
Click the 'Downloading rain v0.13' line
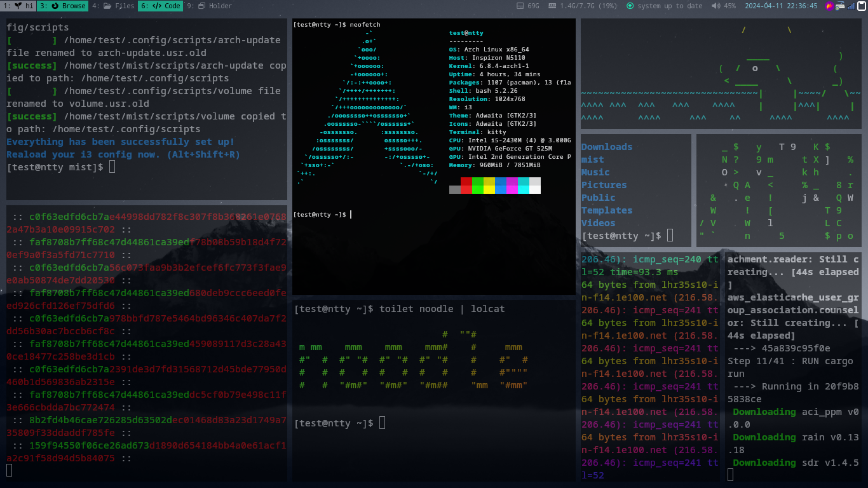pyautogui.click(x=796, y=437)
